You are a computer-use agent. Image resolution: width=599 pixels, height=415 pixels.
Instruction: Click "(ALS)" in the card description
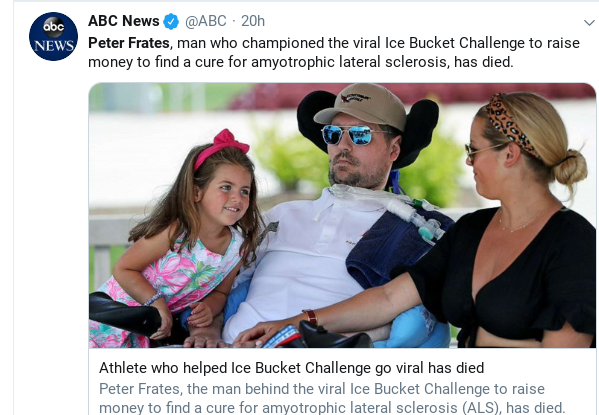(482, 408)
